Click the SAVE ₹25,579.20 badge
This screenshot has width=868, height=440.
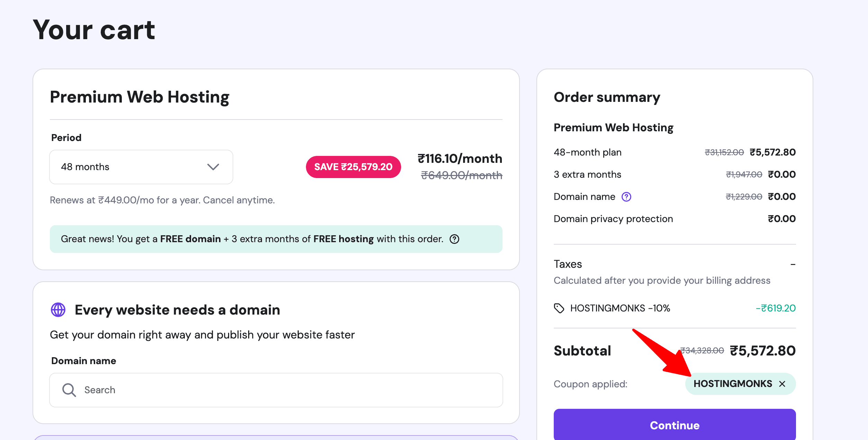353,167
